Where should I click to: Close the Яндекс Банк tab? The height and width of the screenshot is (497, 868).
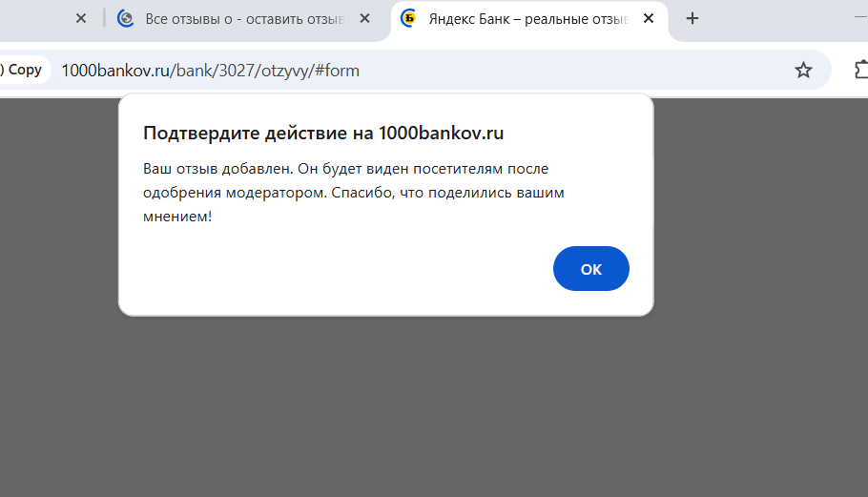[x=648, y=18]
